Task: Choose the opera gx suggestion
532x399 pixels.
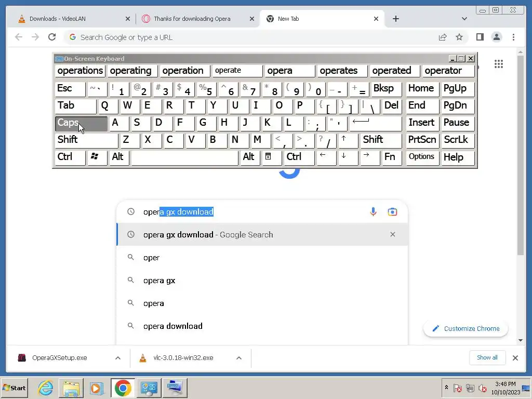Action: coord(262,281)
